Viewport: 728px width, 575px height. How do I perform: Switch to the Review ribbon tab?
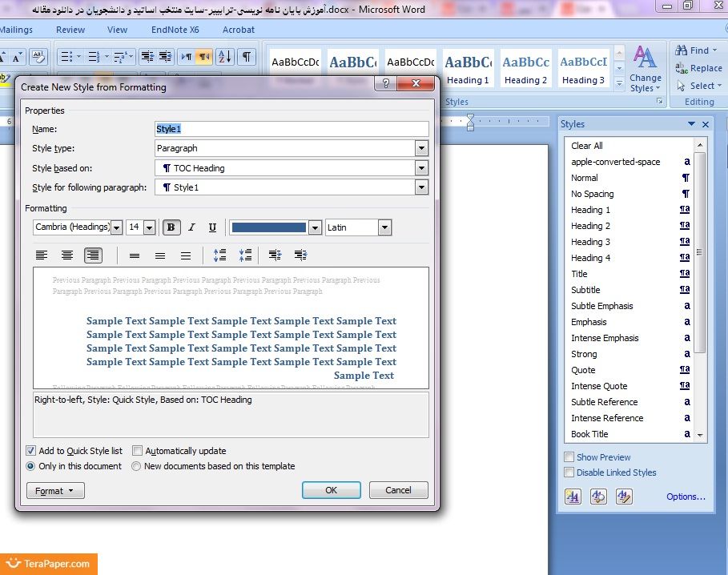click(70, 30)
